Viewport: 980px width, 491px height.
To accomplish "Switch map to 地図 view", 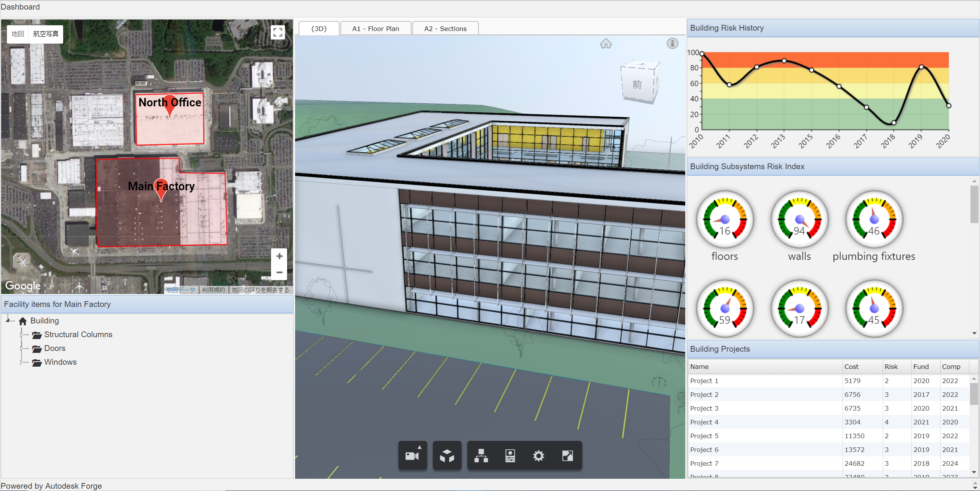I will [x=17, y=34].
